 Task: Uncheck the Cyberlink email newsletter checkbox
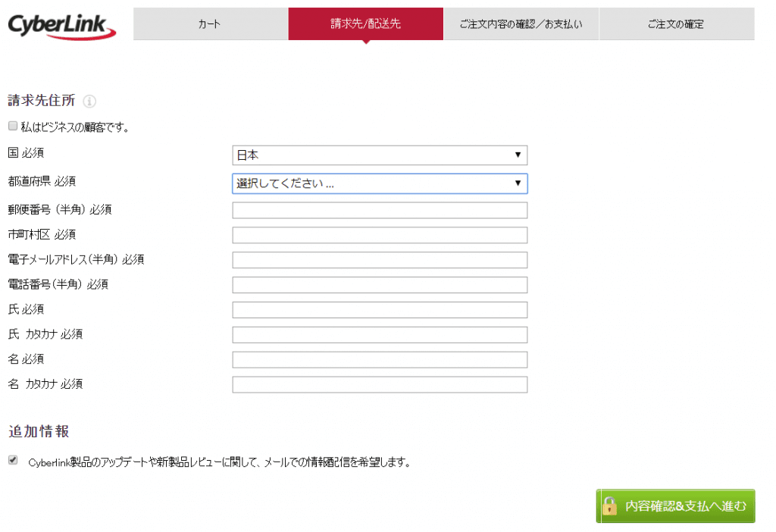point(13,460)
